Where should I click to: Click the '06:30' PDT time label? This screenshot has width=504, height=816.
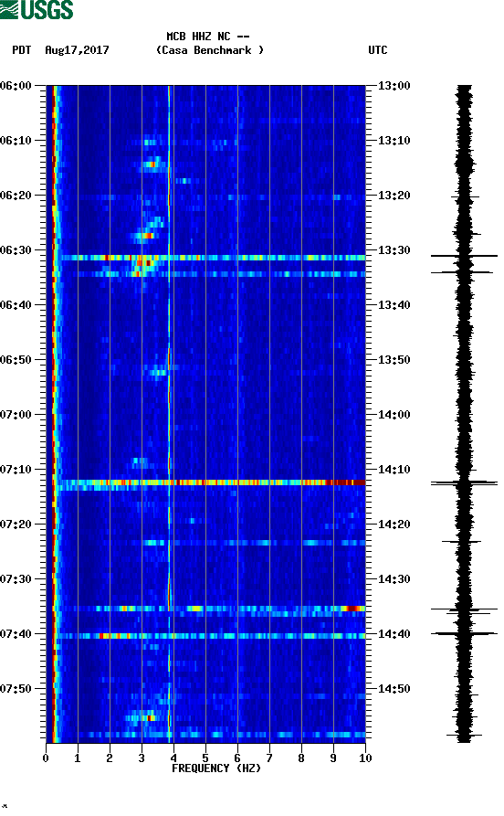[x=16, y=249]
